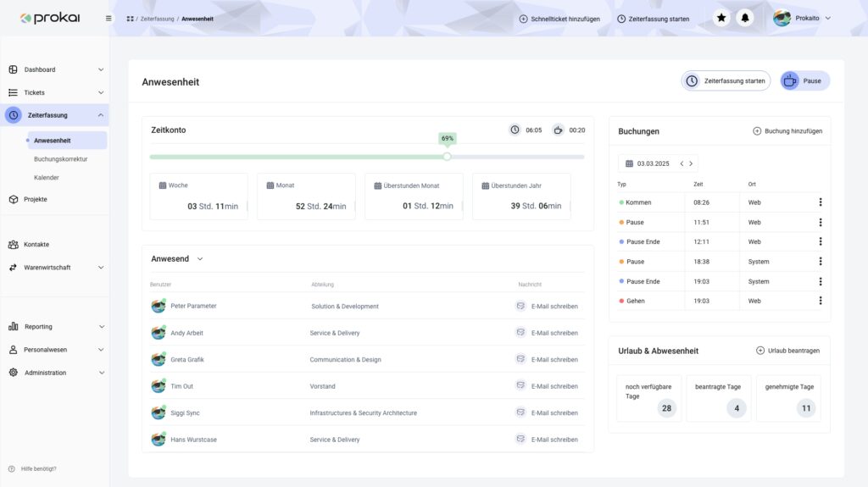
Task: Click the star favorites icon in header
Action: click(x=721, y=18)
